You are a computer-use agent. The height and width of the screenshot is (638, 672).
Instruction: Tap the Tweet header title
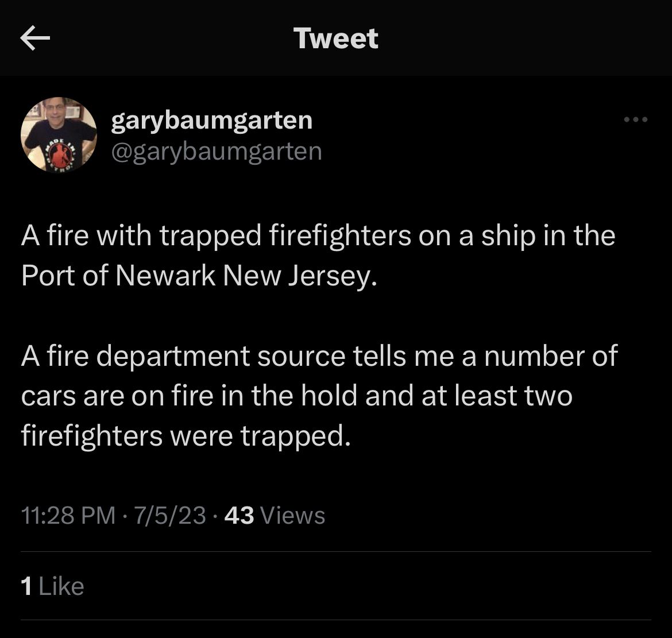[336, 38]
